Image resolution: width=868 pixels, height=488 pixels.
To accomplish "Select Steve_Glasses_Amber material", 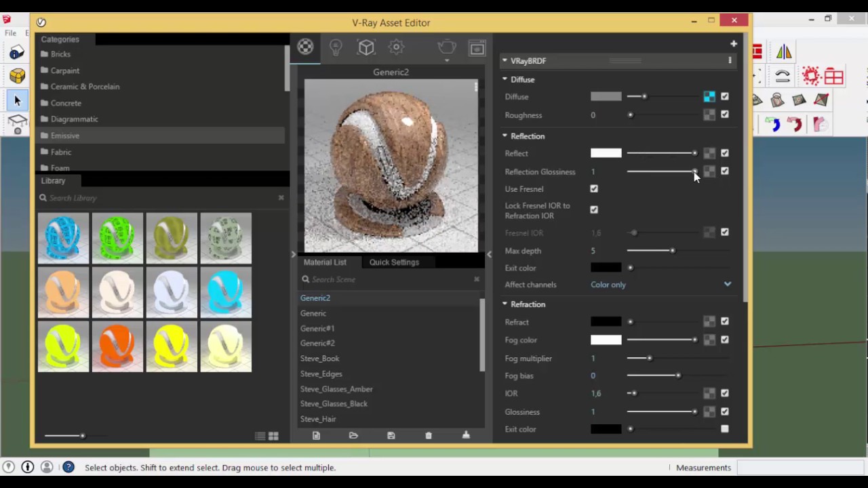I will pos(336,389).
